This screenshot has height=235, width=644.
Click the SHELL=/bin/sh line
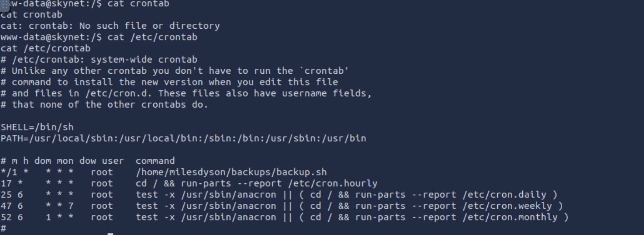click(x=37, y=127)
